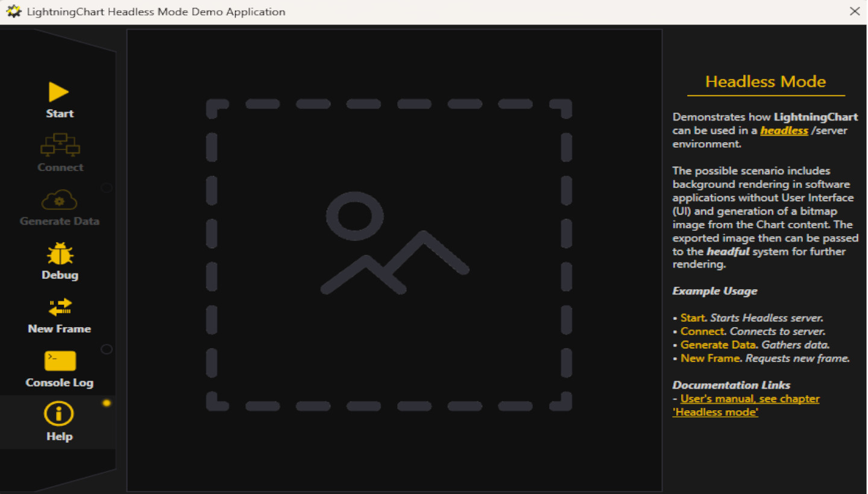
Task: Click the yellow 'Generate Data' text in usage list
Action: point(719,345)
